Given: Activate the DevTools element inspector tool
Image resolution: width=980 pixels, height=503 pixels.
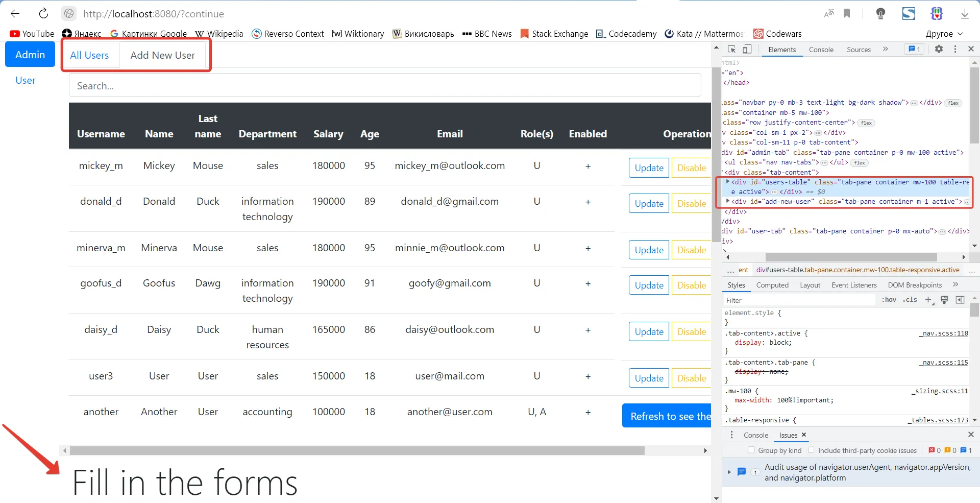Looking at the screenshot, I should click(x=731, y=49).
